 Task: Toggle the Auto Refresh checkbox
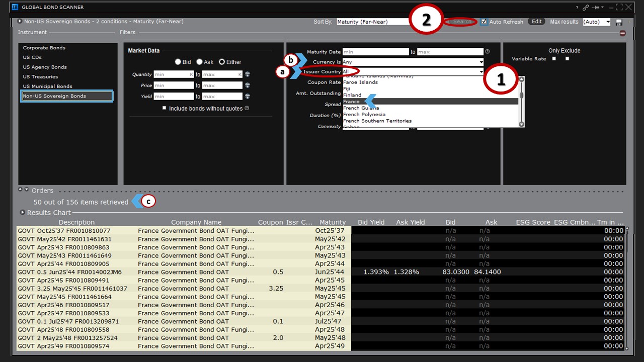coord(484,22)
